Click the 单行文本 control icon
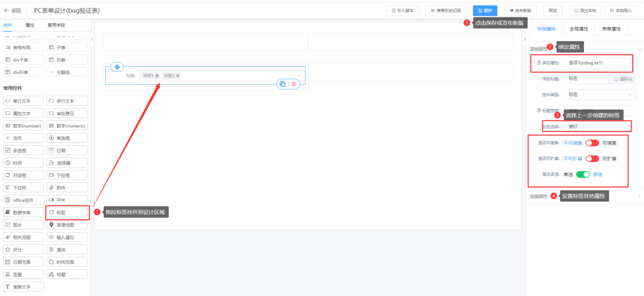Screen dimensions: 644x296 pyautogui.click(x=8, y=101)
